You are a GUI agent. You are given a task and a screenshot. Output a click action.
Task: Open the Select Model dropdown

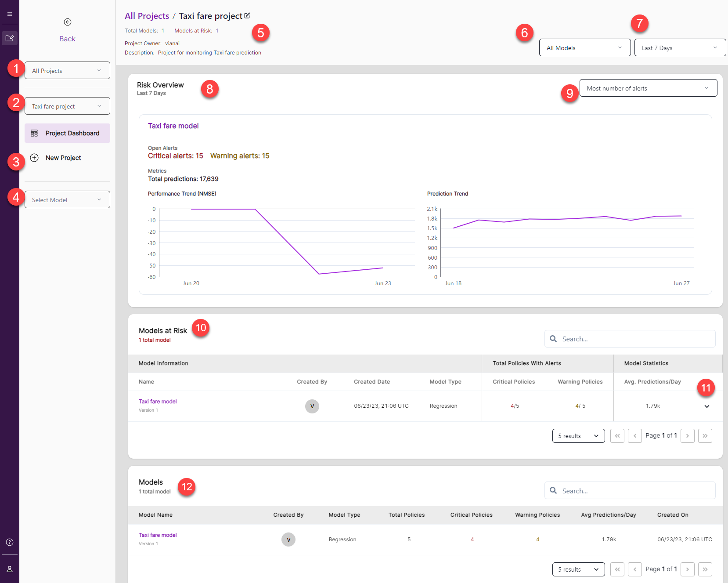click(67, 199)
